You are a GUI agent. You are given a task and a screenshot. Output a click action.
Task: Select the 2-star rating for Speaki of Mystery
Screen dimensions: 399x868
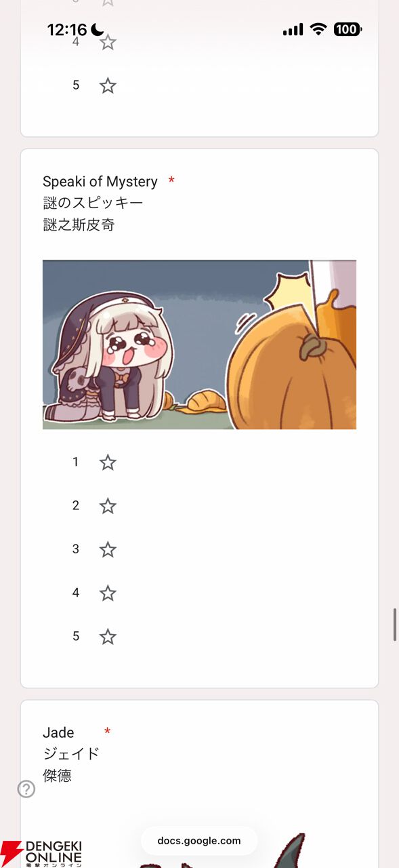click(108, 506)
